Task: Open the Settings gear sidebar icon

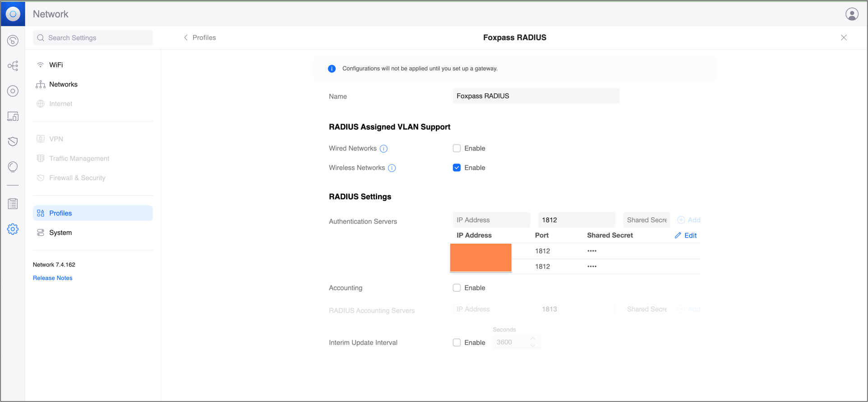Action: [13, 229]
